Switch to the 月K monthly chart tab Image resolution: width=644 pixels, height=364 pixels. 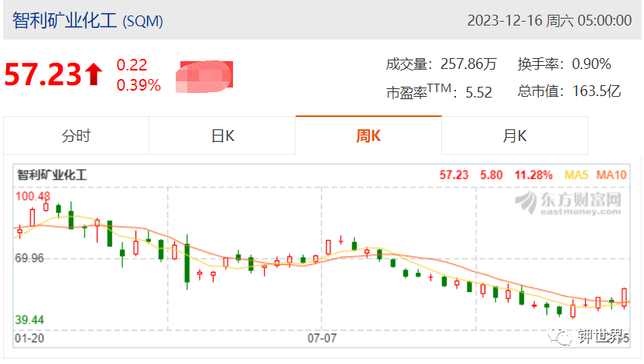[x=515, y=136]
